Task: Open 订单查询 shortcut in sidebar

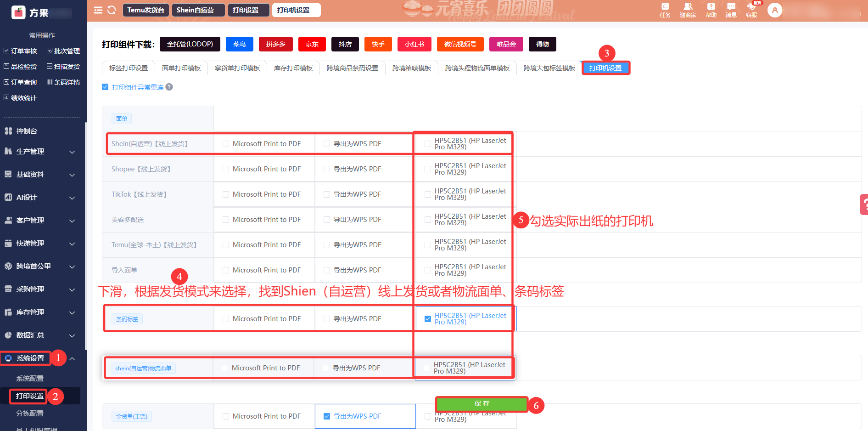Action: (x=20, y=82)
